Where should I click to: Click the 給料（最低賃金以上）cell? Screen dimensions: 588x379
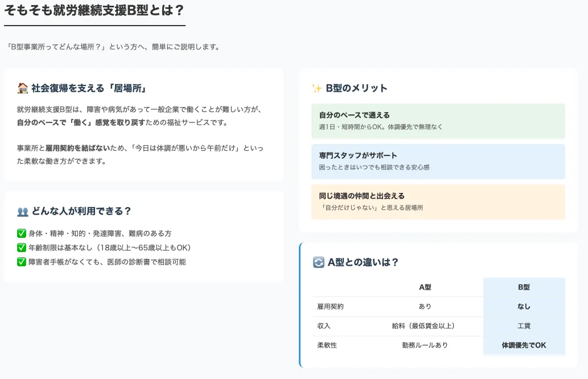pos(425,326)
